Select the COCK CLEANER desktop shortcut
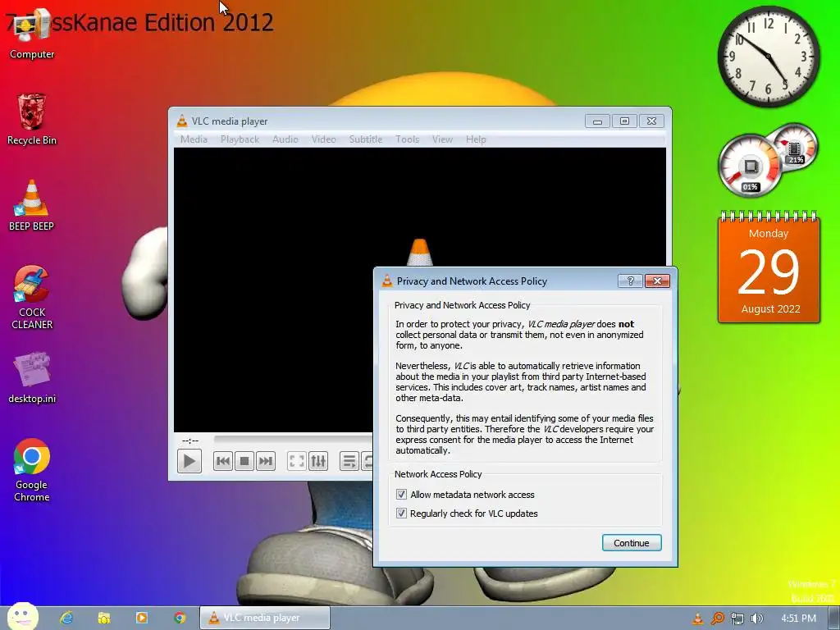This screenshot has width=840, height=630. pyautogui.click(x=32, y=297)
